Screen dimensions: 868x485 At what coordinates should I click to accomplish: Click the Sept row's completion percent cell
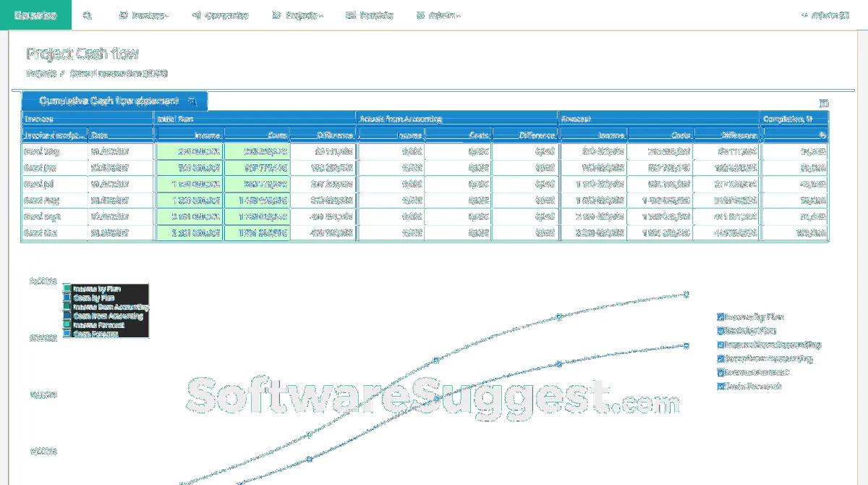click(x=795, y=216)
